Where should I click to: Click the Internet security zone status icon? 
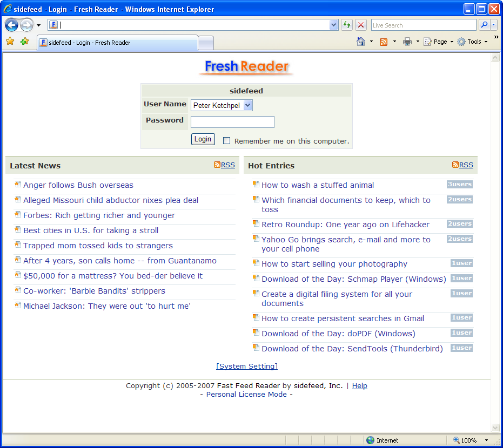pos(370,440)
